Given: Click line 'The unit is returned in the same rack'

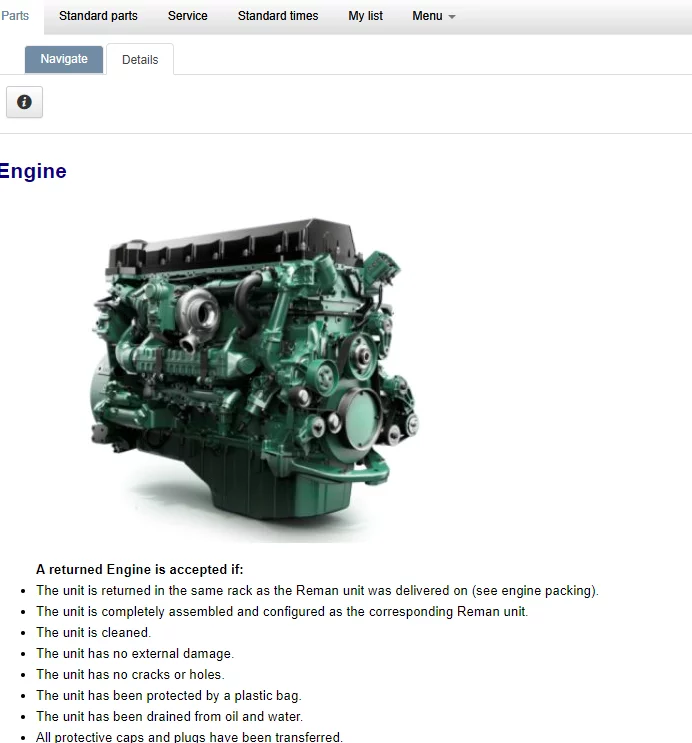Looking at the screenshot, I should click(317, 590).
